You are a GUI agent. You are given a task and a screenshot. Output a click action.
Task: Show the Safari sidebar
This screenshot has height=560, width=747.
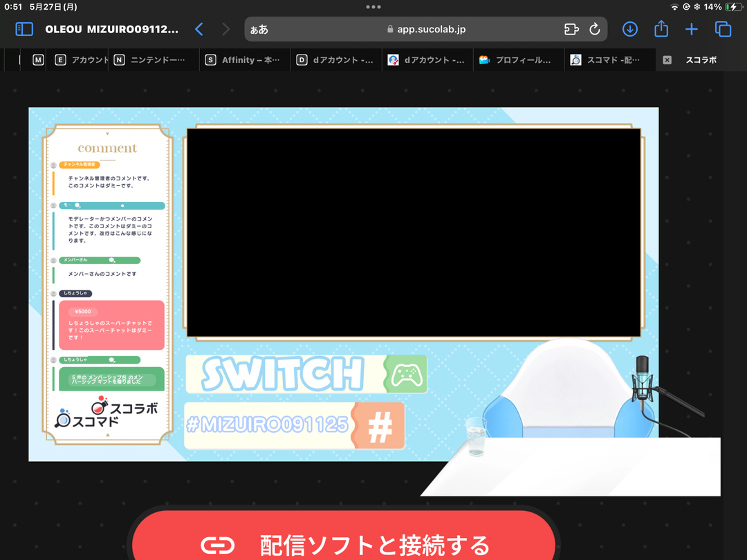click(24, 29)
